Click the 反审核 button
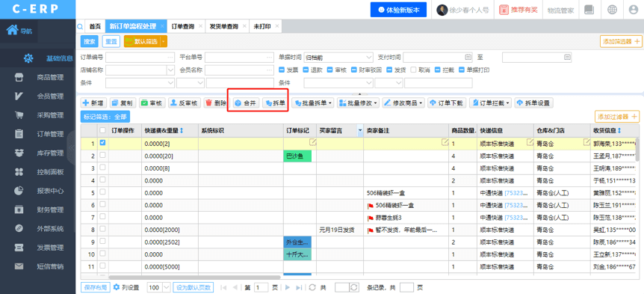 pos(185,102)
